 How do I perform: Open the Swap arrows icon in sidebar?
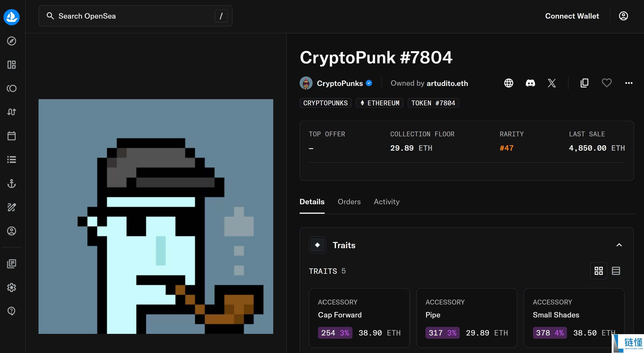[x=12, y=112]
